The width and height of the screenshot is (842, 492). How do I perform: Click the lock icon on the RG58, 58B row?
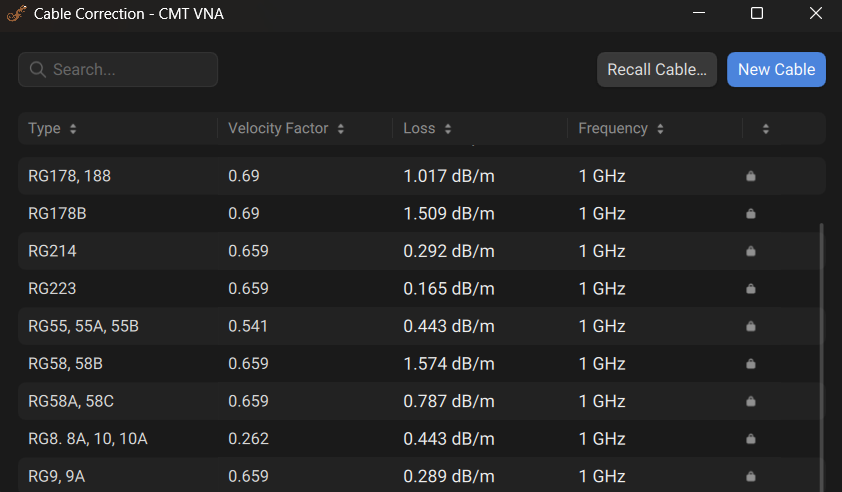click(751, 364)
